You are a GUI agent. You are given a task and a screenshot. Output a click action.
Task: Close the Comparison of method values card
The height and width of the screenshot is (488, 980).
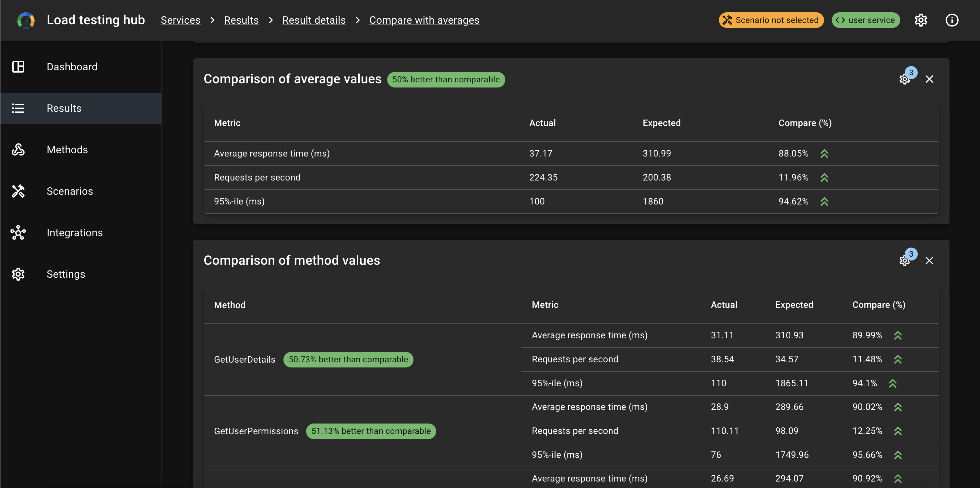tap(929, 260)
